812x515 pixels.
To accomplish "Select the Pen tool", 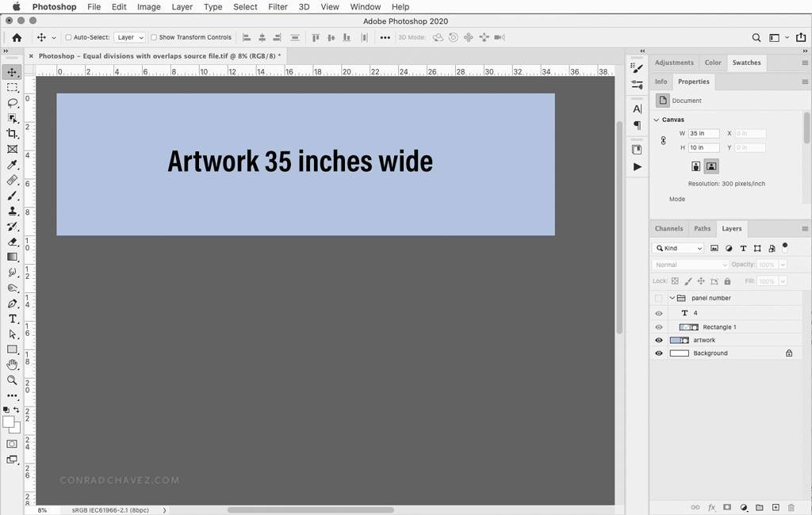I will 13,303.
